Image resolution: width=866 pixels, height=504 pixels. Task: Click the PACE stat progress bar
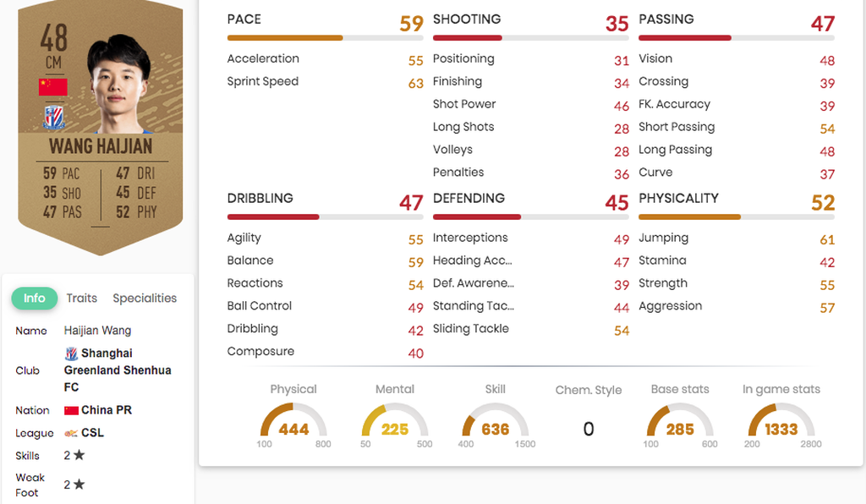[x=325, y=38]
